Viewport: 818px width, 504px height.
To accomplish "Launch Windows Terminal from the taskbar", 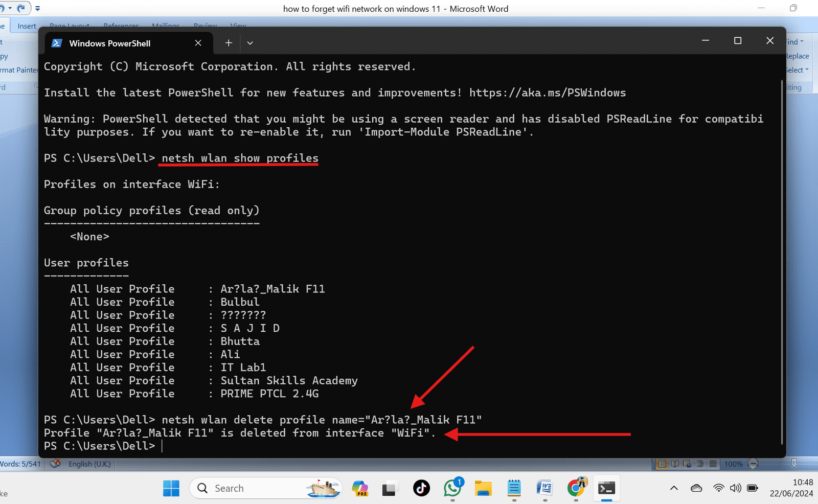I will click(606, 489).
